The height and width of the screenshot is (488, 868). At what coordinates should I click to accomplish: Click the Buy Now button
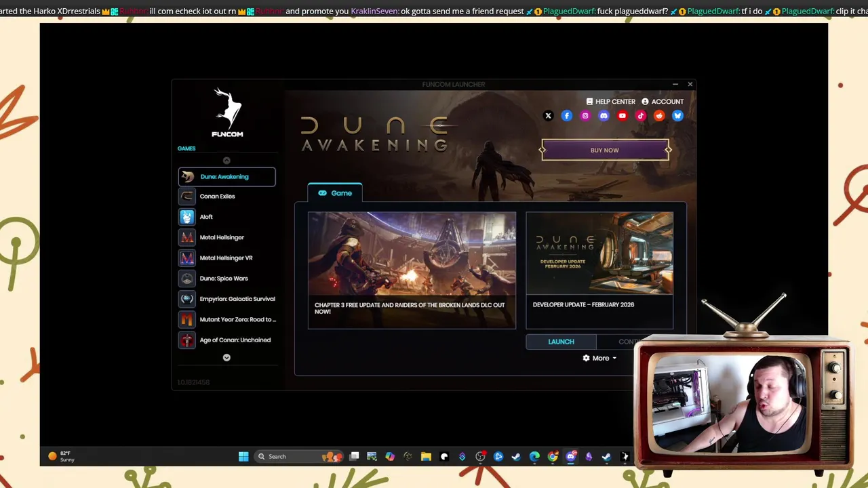pos(605,150)
